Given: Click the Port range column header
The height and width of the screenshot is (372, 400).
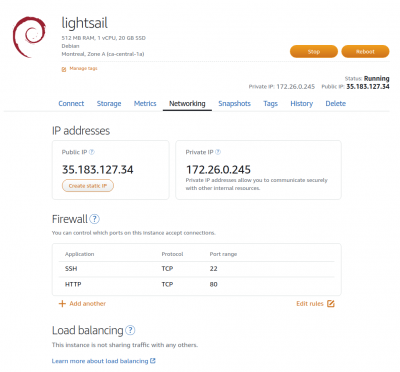Looking at the screenshot, I should click(x=223, y=254).
